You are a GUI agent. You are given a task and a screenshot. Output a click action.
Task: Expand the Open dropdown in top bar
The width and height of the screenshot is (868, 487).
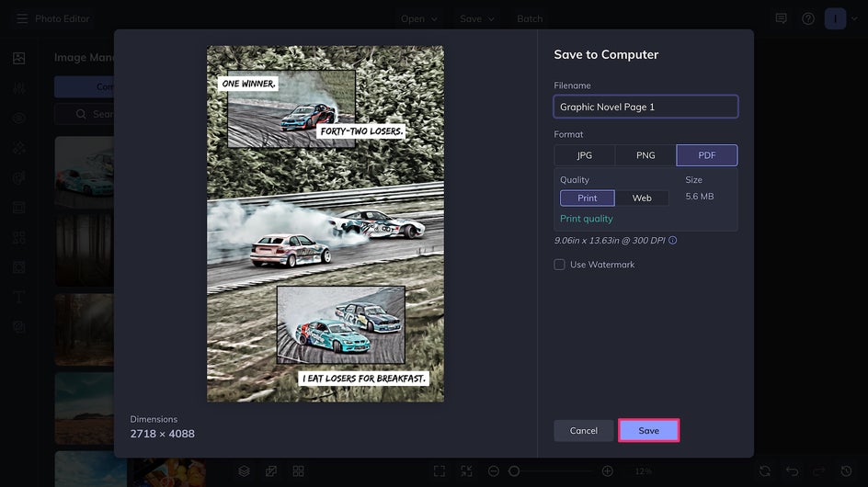coord(419,18)
